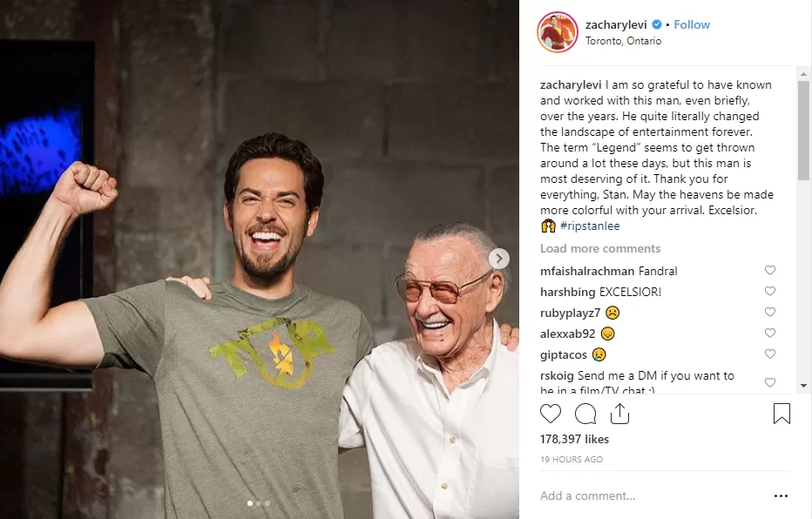The image size is (812, 519).
Task: Like harshbing's EXCELSIOR comment
Action: coord(769,292)
